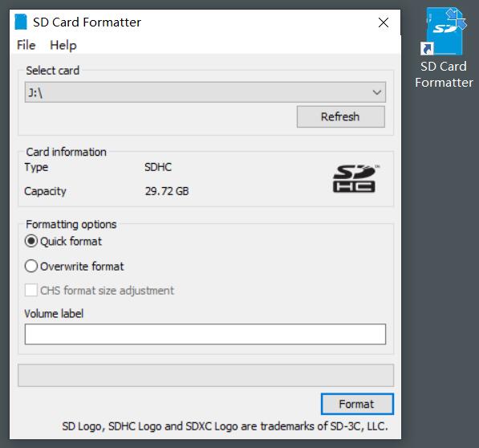The image size is (479, 448).
Task: Click the SD Card Formatter title bar icon
Action: [21, 22]
